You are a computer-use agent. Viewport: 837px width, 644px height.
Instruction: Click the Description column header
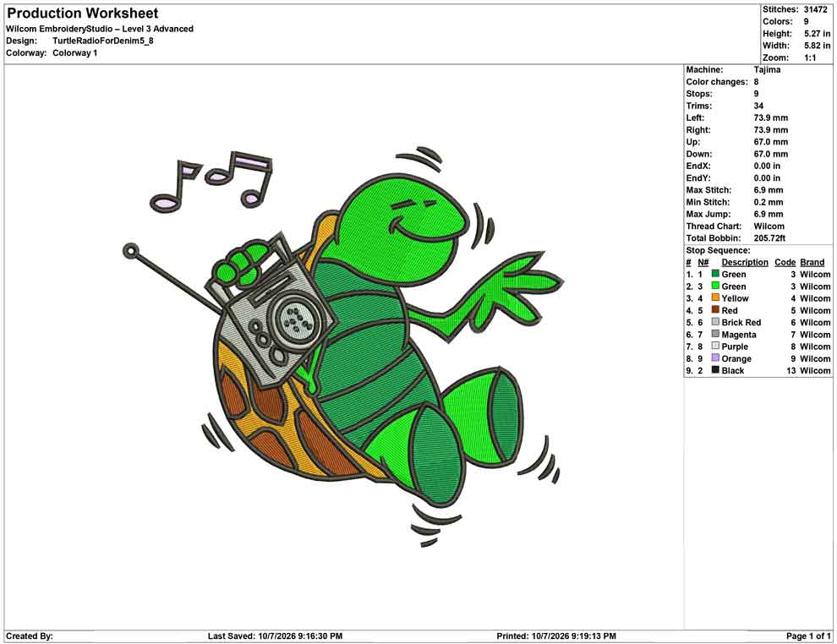point(745,262)
